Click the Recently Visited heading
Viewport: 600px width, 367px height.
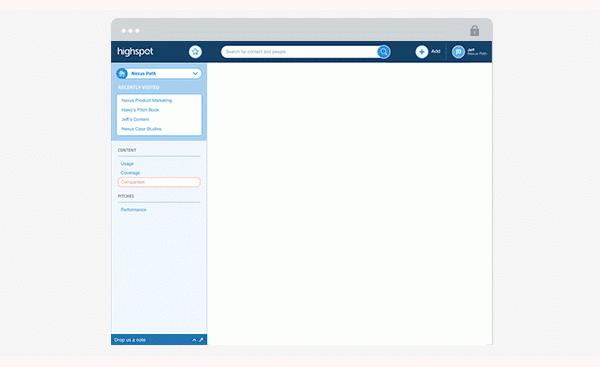tap(139, 88)
